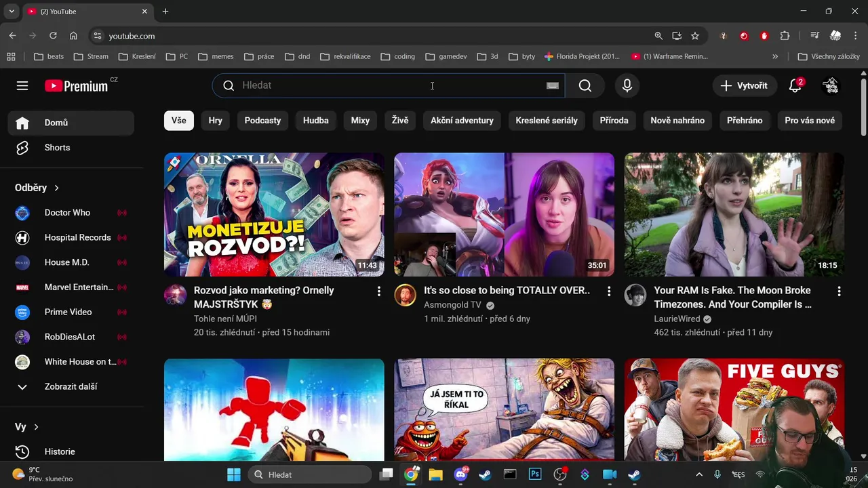Screen dimensions: 868x488
Task: Open the tab search dropdown arrow
Action: click(12, 12)
